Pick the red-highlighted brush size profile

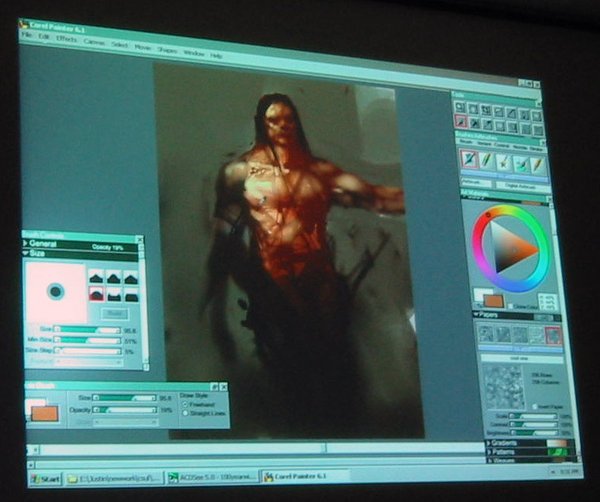[96, 294]
